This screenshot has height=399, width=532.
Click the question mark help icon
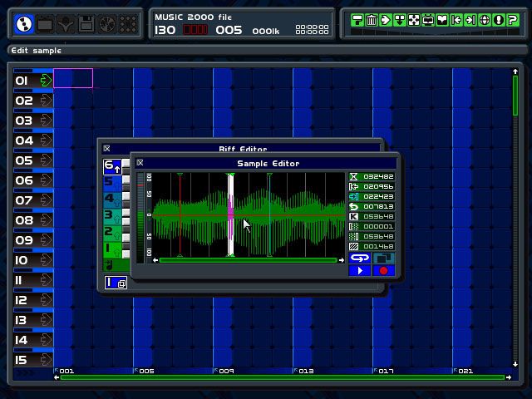(512, 20)
